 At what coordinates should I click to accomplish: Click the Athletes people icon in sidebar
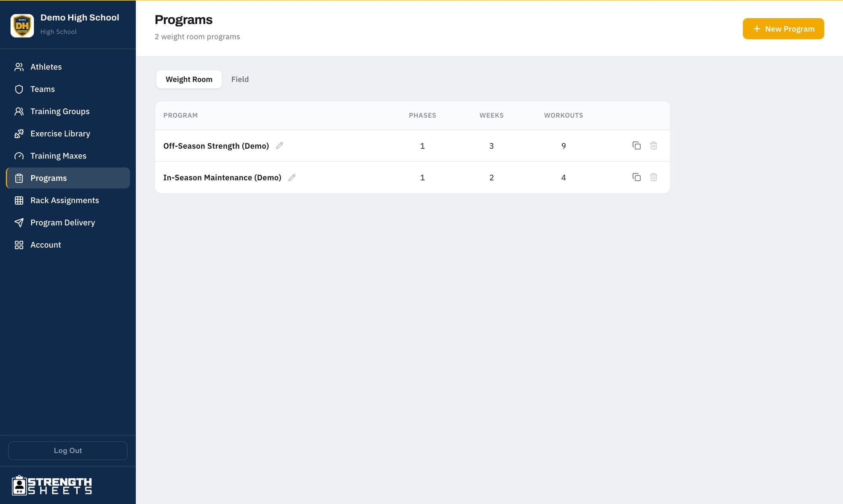tap(19, 67)
